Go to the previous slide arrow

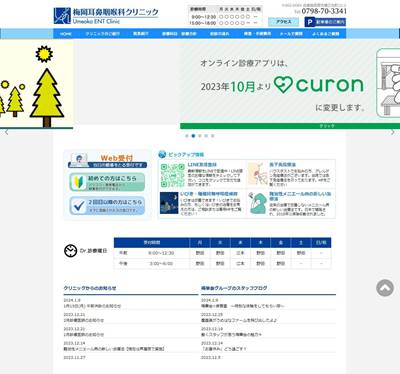coord(7,132)
